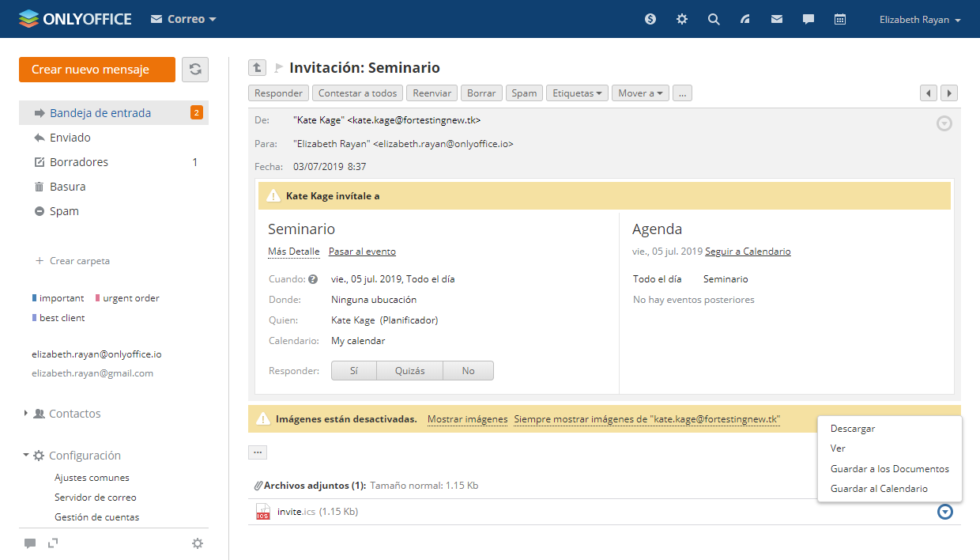The width and height of the screenshot is (980, 560).
Task: Answer Sí to the invitation
Action: point(353,371)
